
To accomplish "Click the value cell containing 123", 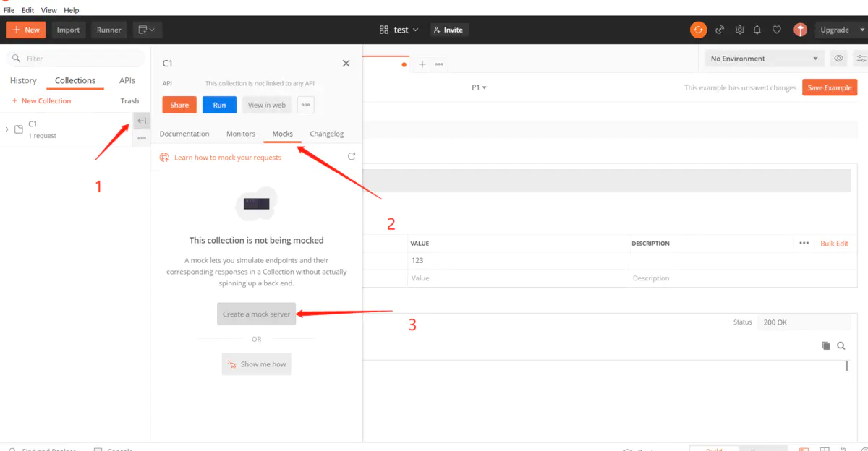I will coord(518,261).
